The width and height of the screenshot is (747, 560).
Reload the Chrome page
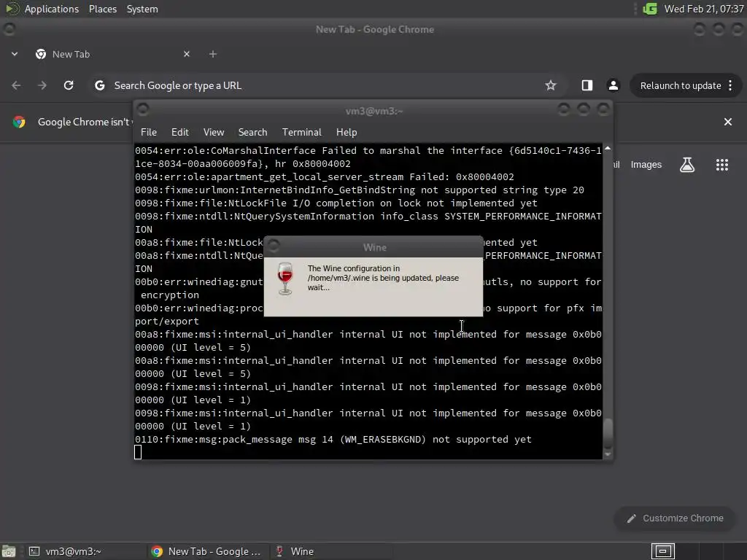[x=69, y=85]
